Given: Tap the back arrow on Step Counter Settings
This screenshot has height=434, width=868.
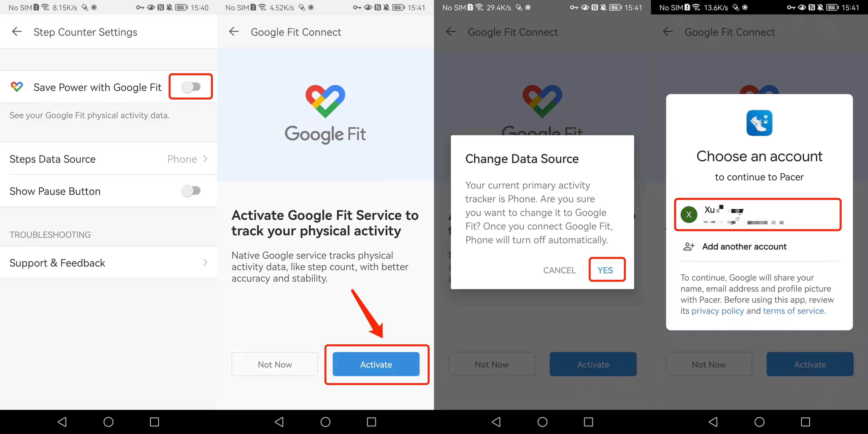Looking at the screenshot, I should 17,32.
